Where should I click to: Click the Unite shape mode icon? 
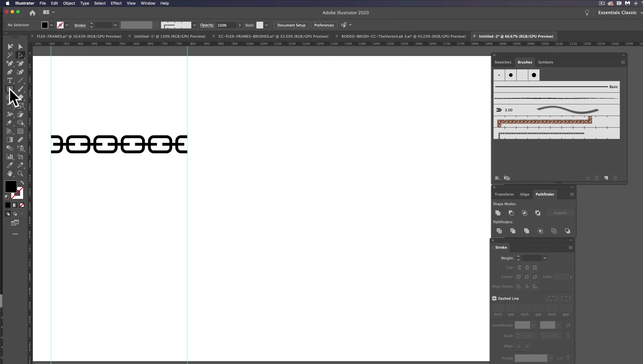tap(498, 213)
